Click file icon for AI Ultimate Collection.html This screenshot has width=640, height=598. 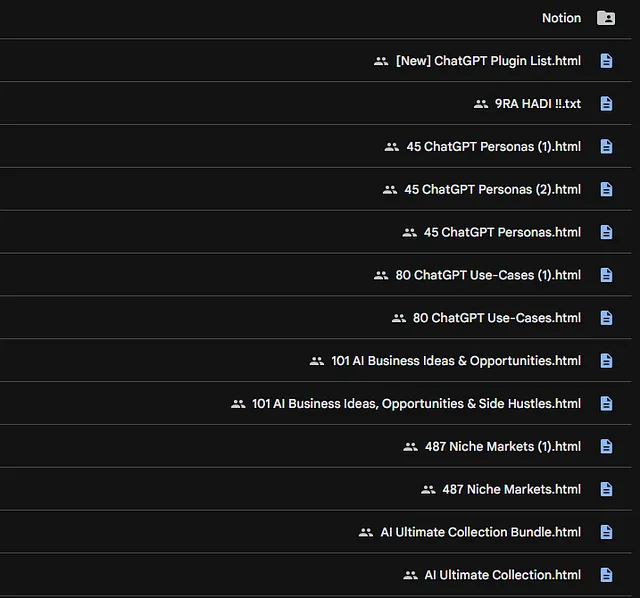pos(606,575)
